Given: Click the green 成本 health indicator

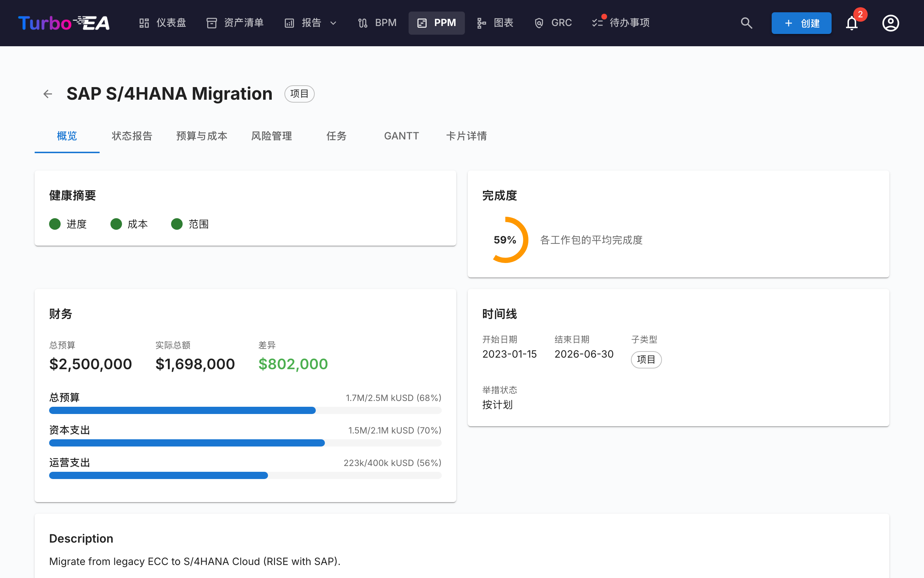Looking at the screenshot, I should 116,224.
